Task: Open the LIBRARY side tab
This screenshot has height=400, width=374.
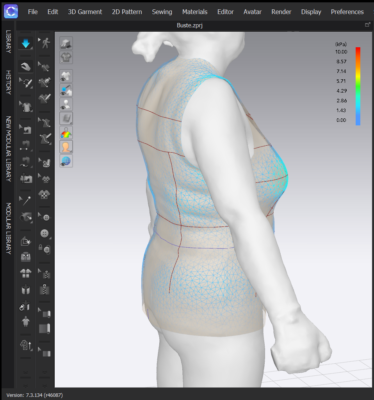Action: (x=8, y=42)
